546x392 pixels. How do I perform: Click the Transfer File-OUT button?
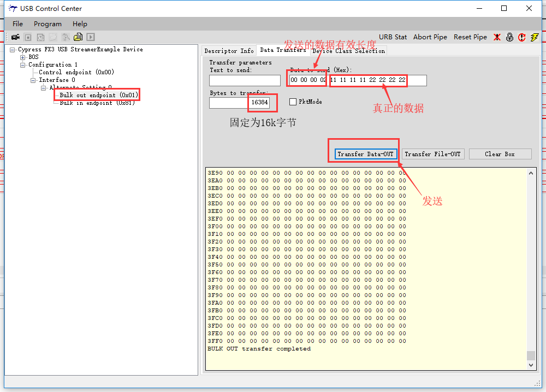pos(432,154)
